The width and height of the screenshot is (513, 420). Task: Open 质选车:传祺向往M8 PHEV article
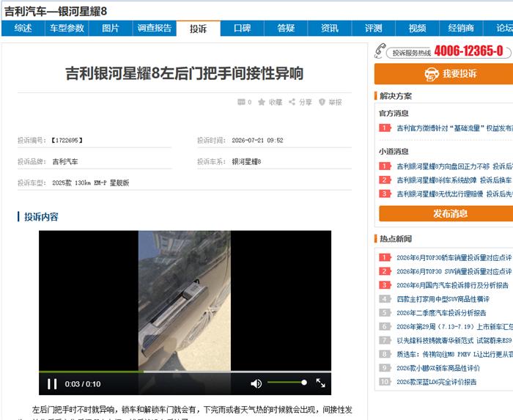coord(454,354)
